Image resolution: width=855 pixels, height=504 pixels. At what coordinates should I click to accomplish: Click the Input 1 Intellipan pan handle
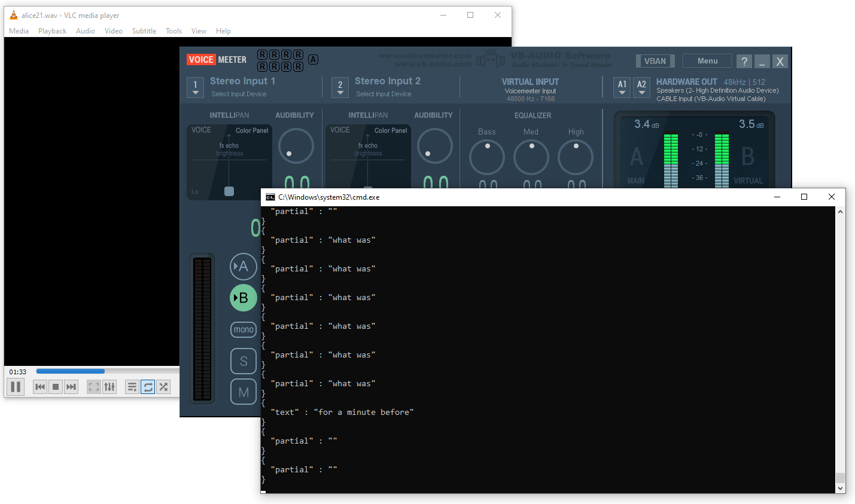pos(229,191)
